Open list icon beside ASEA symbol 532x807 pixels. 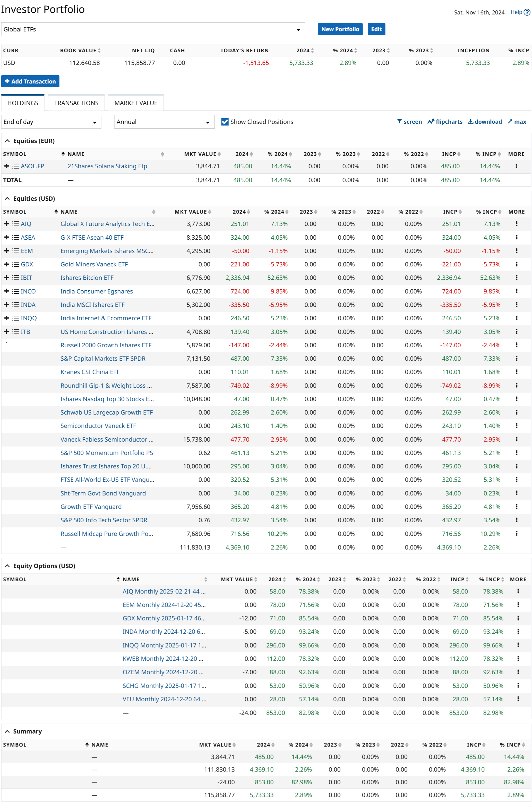[15, 237]
